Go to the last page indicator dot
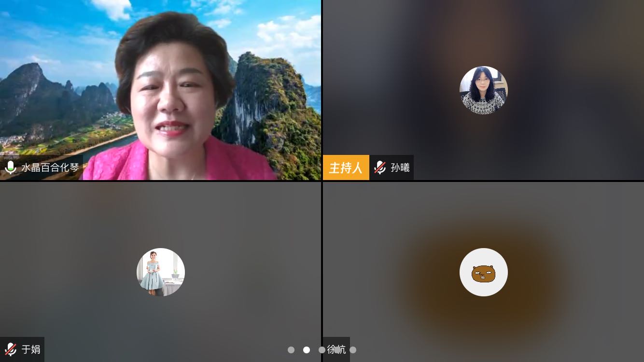 pos(353,350)
